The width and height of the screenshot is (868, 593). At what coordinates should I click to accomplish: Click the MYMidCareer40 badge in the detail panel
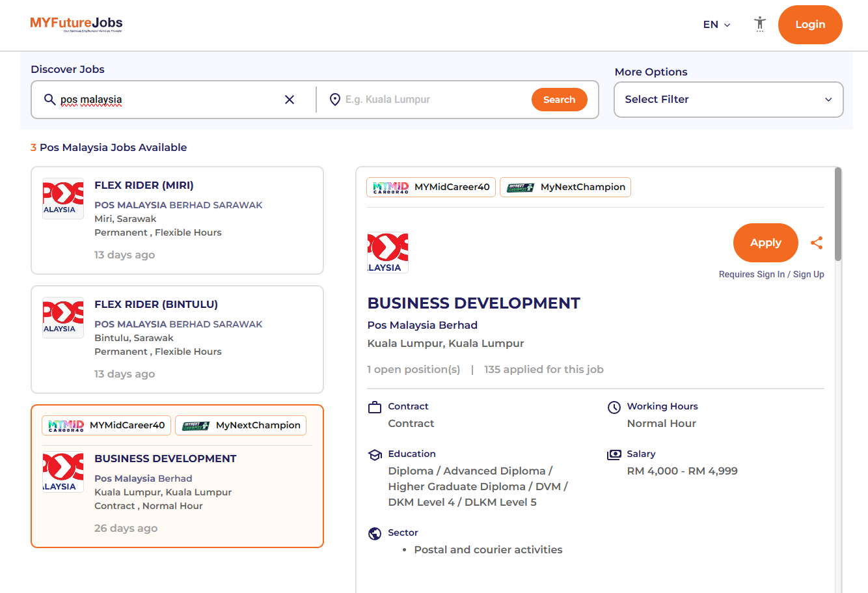pos(431,187)
